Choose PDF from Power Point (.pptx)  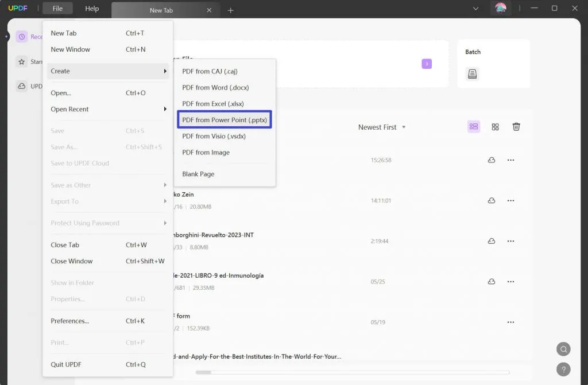pyautogui.click(x=225, y=119)
